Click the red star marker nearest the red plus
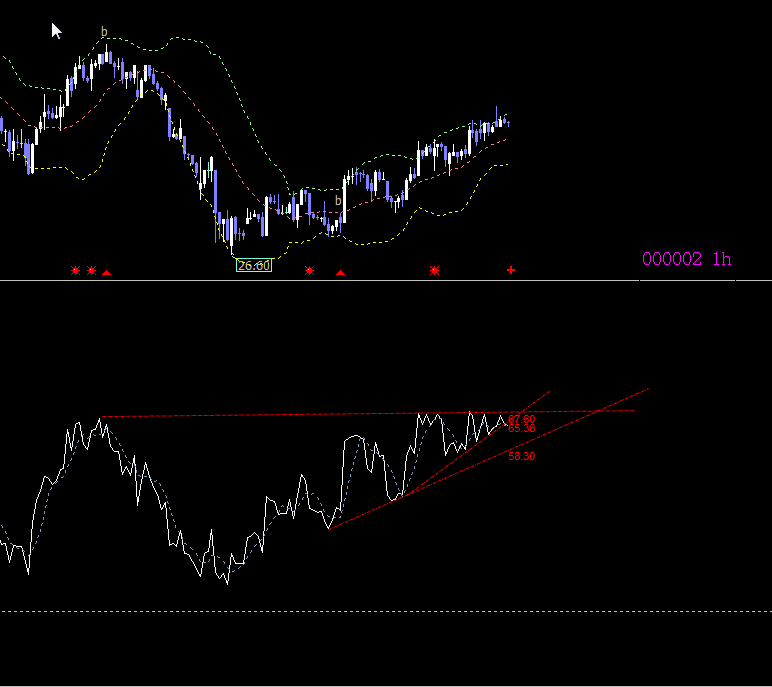The height and width of the screenshot is (687, 772). (x=434, y=270)
